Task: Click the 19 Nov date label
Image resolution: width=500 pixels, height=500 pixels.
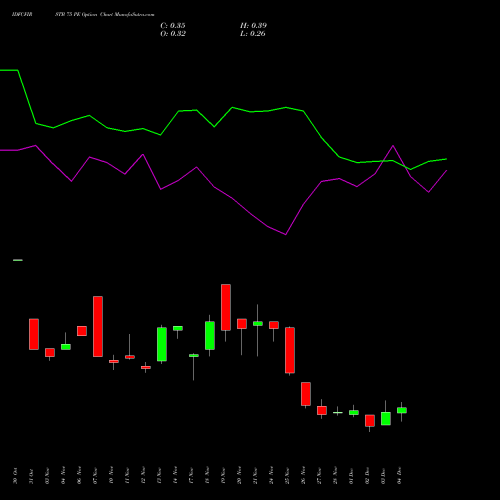Action: click(x=223, y=476)
